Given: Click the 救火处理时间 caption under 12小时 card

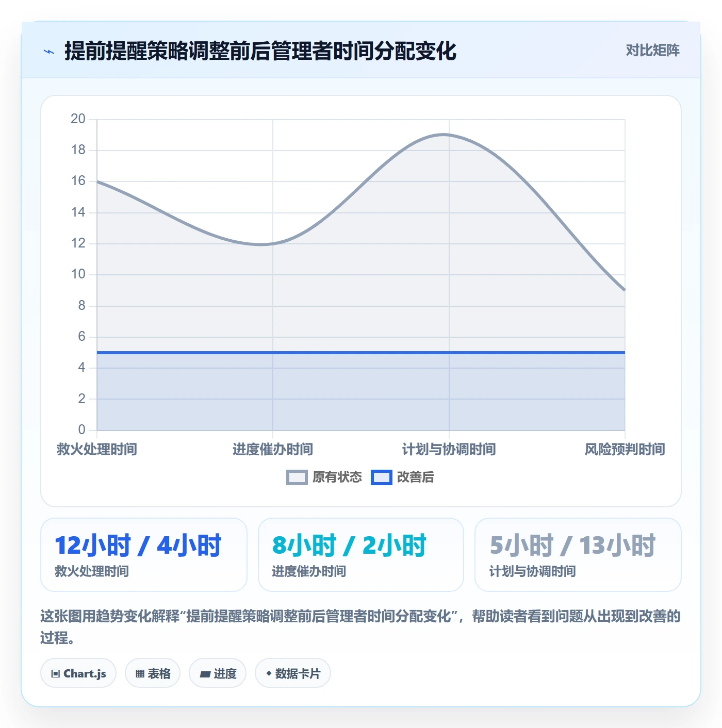Looking at the screenshot, I should click(x=92, y=571).
